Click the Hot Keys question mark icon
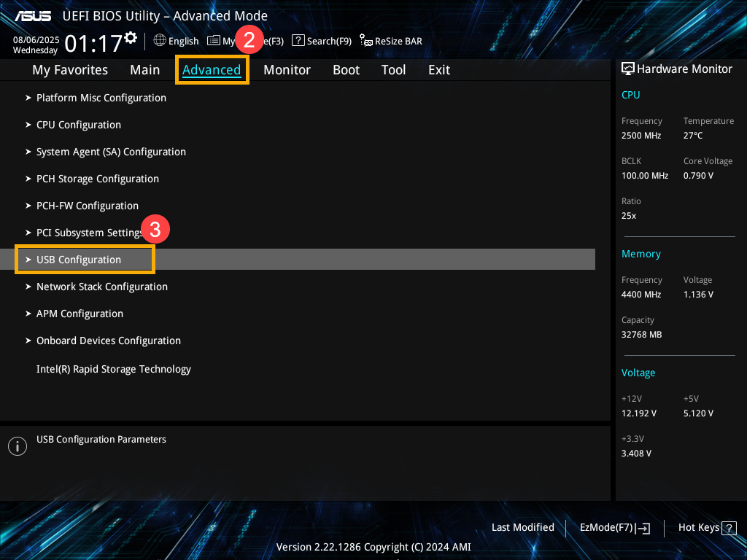This screenshot has height=560, width=747. tap(729, 528)
